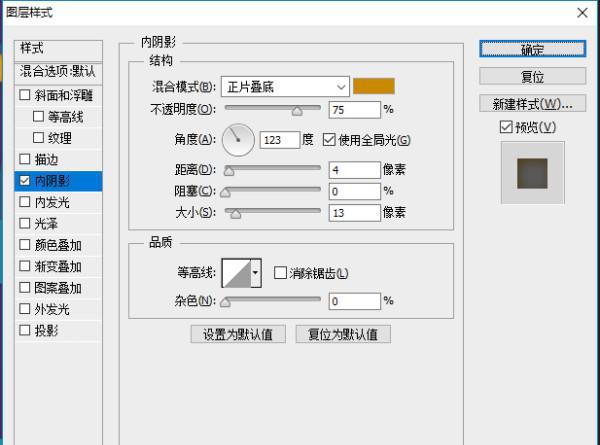Enable 描边 checkbox
Screen dimensions: 600x445
[x=25, y=159]
